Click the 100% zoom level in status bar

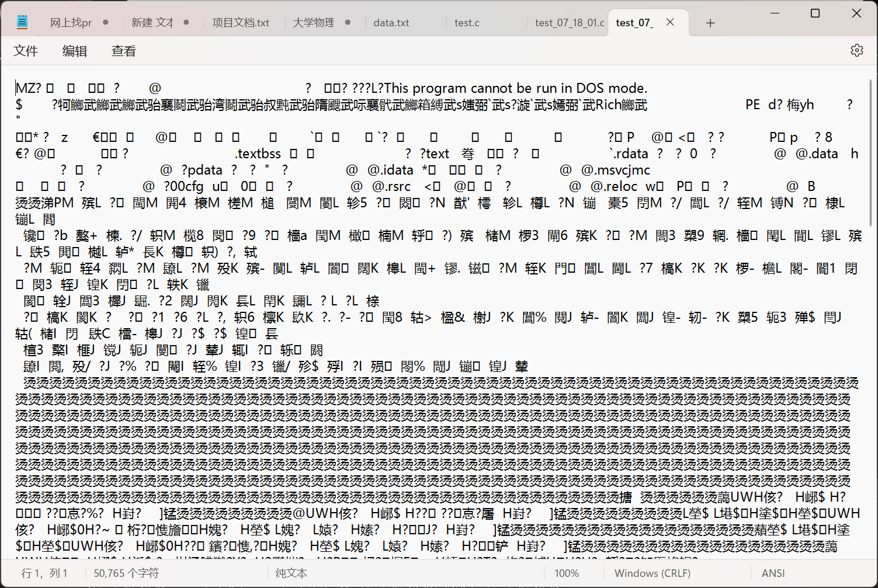click(x=567, y=573)
